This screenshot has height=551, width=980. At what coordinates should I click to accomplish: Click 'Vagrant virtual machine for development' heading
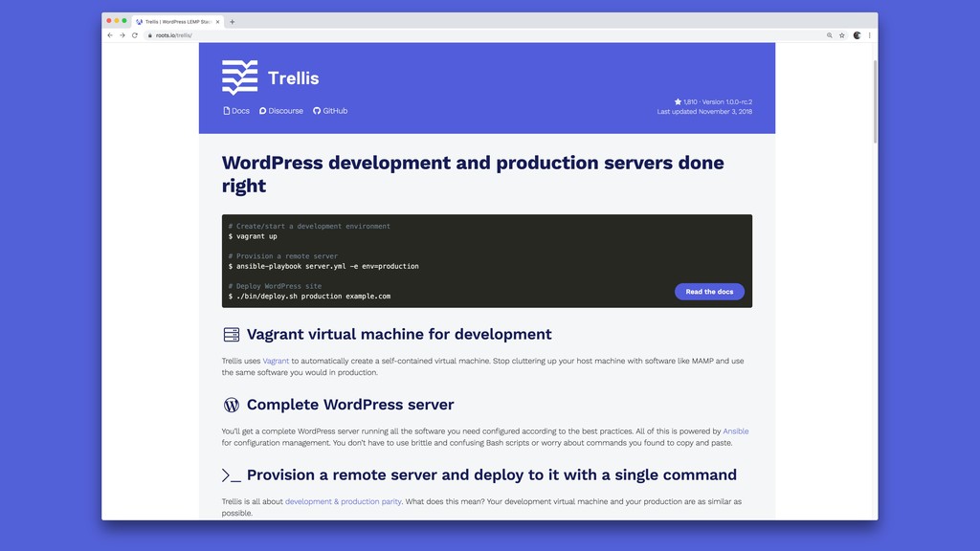point(399,334)
